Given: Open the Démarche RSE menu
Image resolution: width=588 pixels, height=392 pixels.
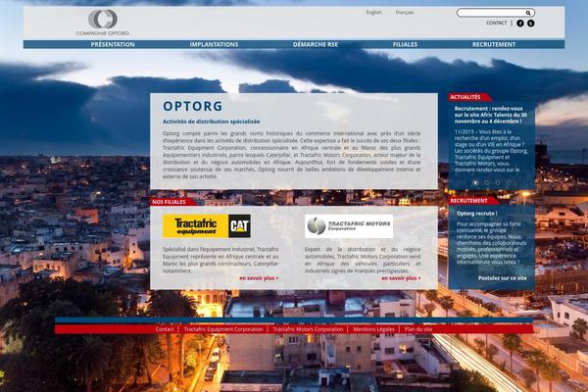Looking at the screenshot, I should coord(316,44).
